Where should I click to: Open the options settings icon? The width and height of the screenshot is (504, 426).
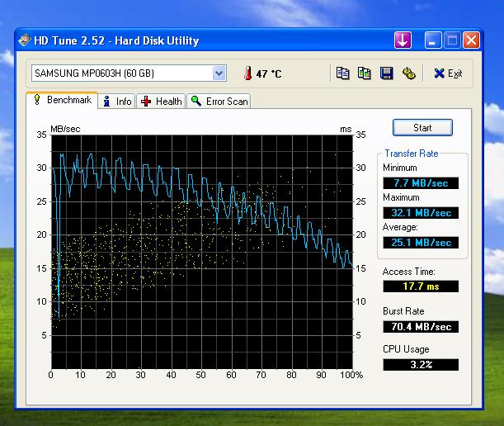tap(409, 73)
